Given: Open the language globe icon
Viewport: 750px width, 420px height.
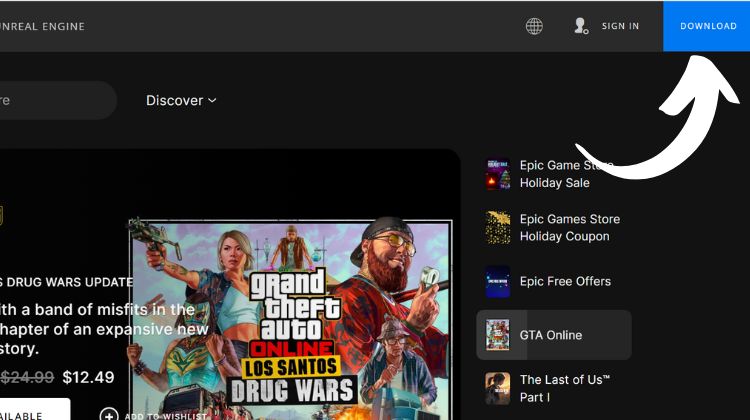Looking at the screenshot, I should (x=534, y=26).
